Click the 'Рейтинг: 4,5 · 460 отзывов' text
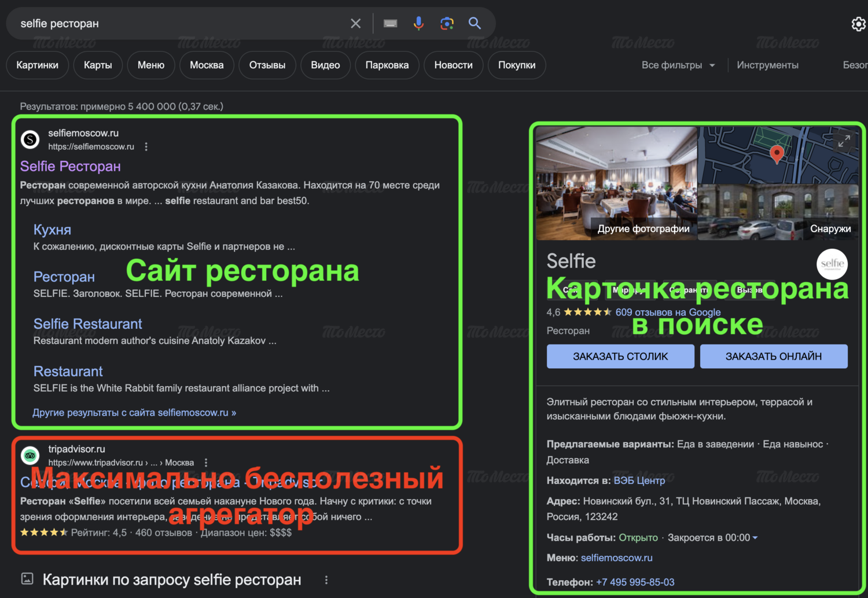The image size is (868, 598). pos(131,533)
